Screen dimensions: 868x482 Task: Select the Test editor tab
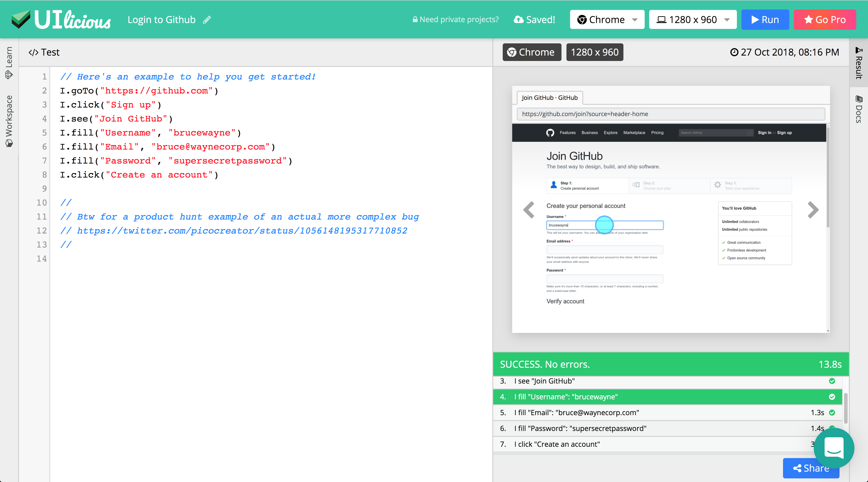pyautogui.click(x=44, y=52)
